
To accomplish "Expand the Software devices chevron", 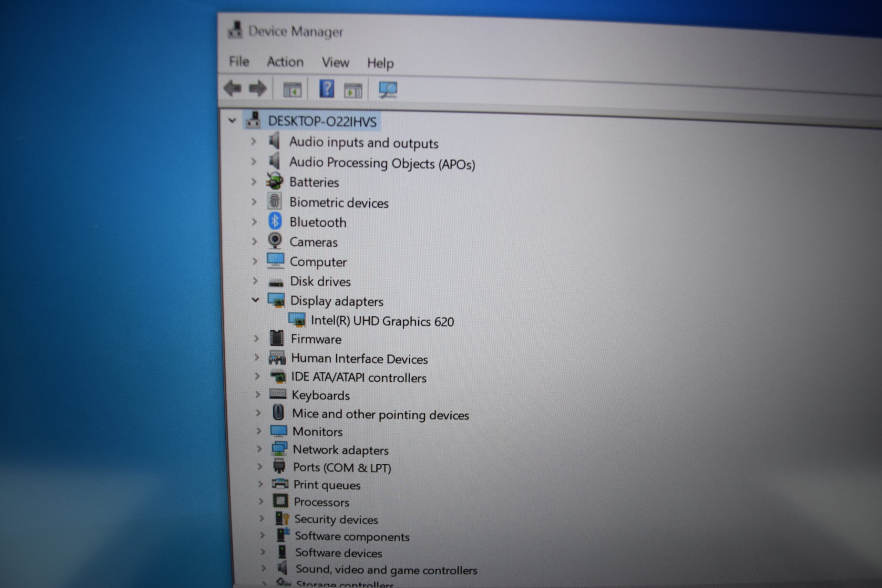I will [x=263, y=551].
